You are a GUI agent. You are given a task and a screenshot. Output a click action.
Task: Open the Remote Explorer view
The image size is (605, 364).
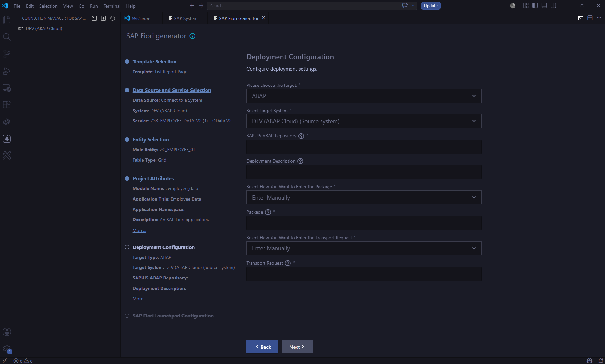[7, 88]
